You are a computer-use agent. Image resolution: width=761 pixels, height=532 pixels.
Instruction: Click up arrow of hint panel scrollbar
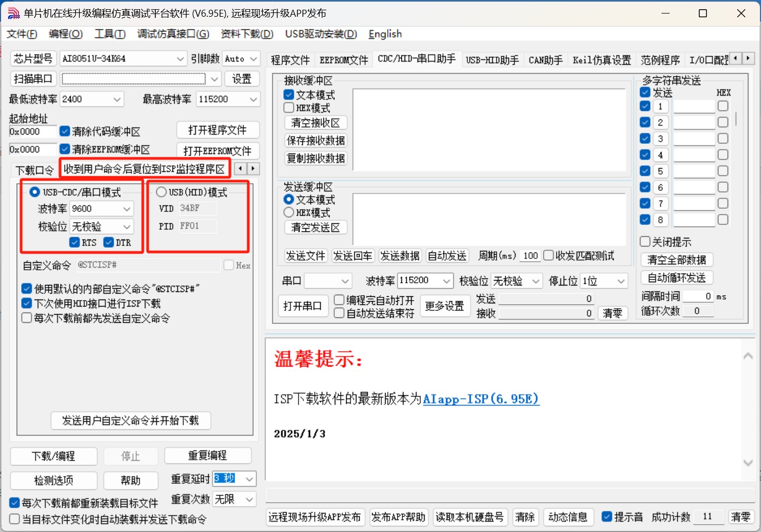(748, 356)
